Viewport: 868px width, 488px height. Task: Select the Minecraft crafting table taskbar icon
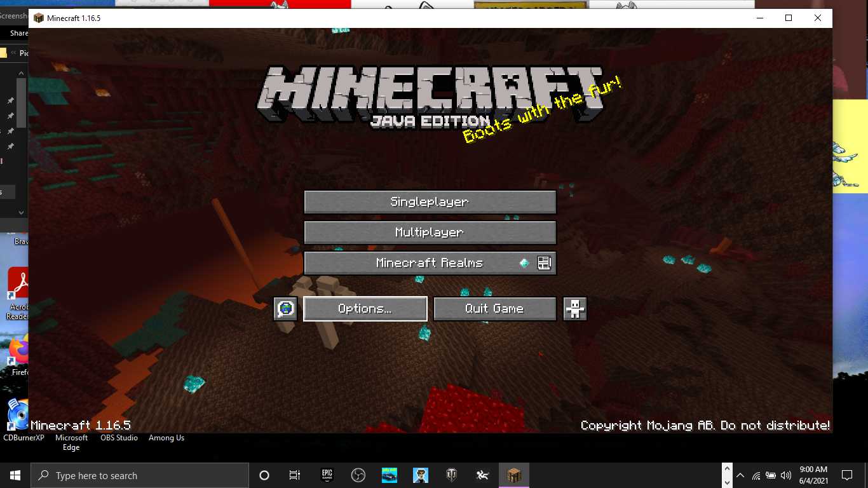coord(513,475)
